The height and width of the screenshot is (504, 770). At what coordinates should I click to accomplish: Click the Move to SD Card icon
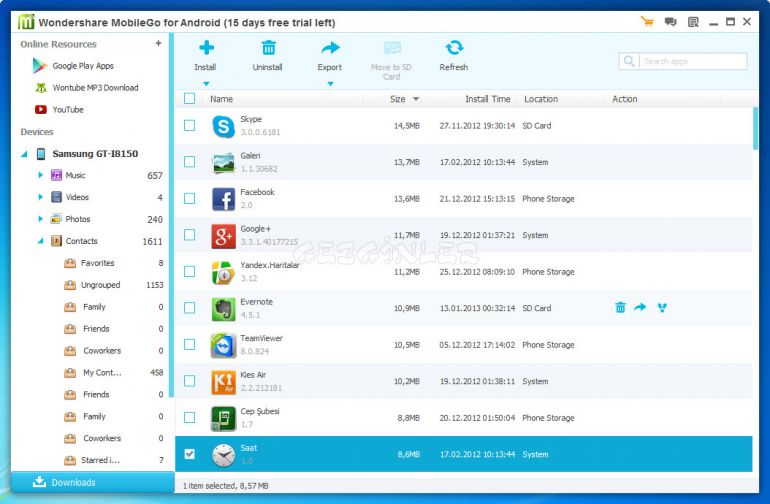coord(392,48)
